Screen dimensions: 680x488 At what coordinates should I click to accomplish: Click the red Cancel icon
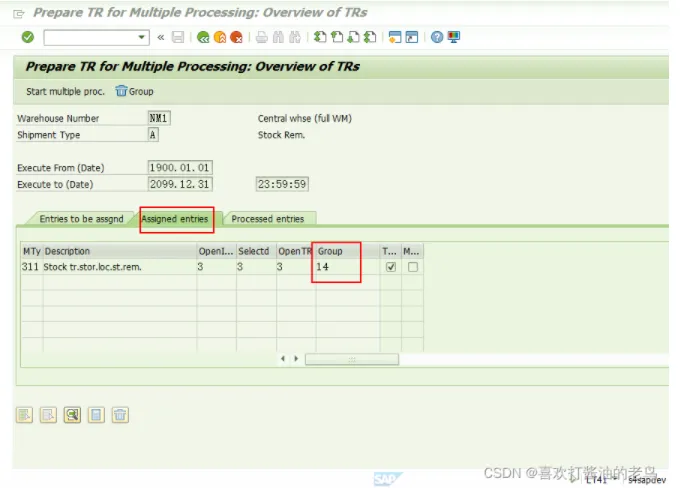coord(236,38)
